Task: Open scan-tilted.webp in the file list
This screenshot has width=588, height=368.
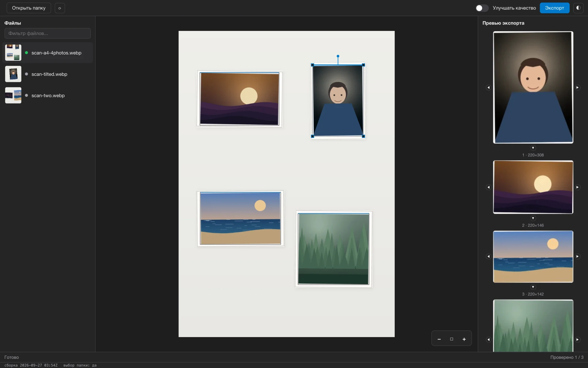Action: point(47,74)
